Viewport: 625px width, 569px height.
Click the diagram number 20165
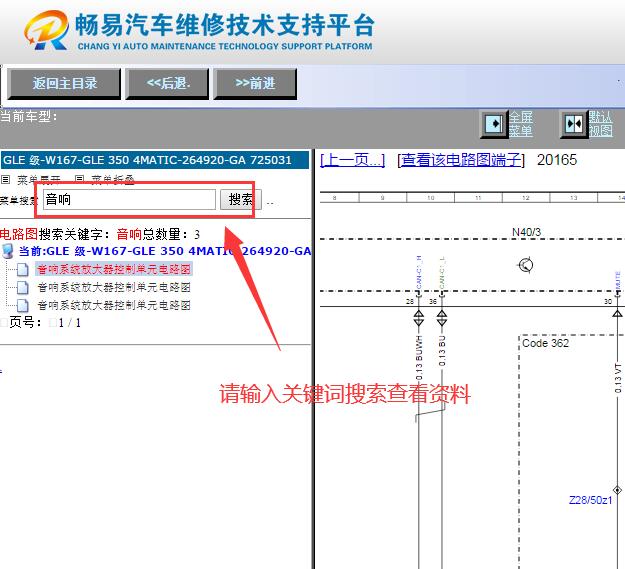point(557,160)
